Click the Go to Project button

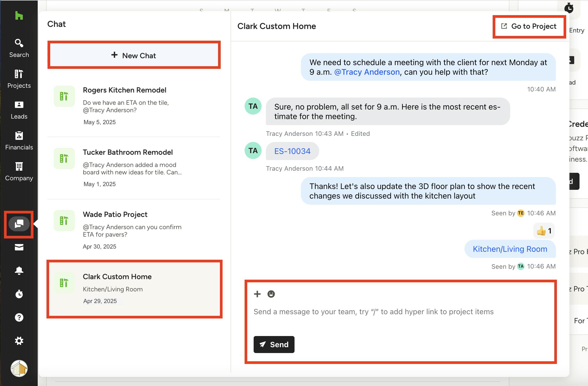click(x=529, y=26)
